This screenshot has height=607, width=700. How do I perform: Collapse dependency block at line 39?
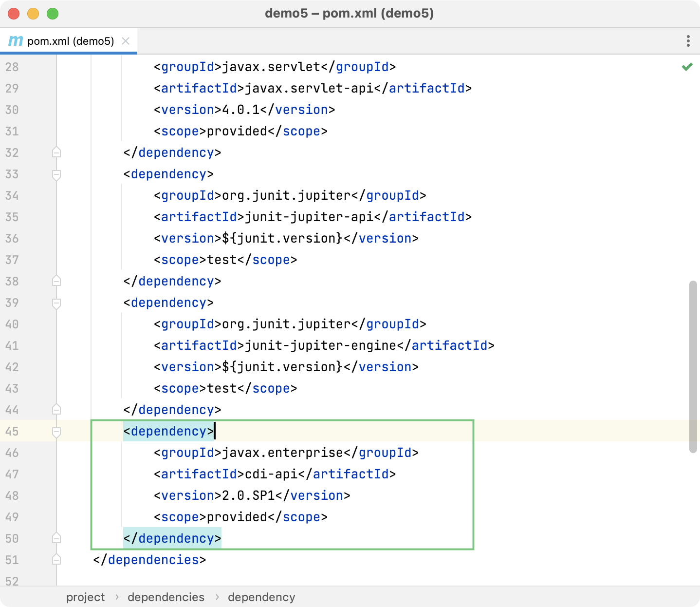[x=56, y=303]
